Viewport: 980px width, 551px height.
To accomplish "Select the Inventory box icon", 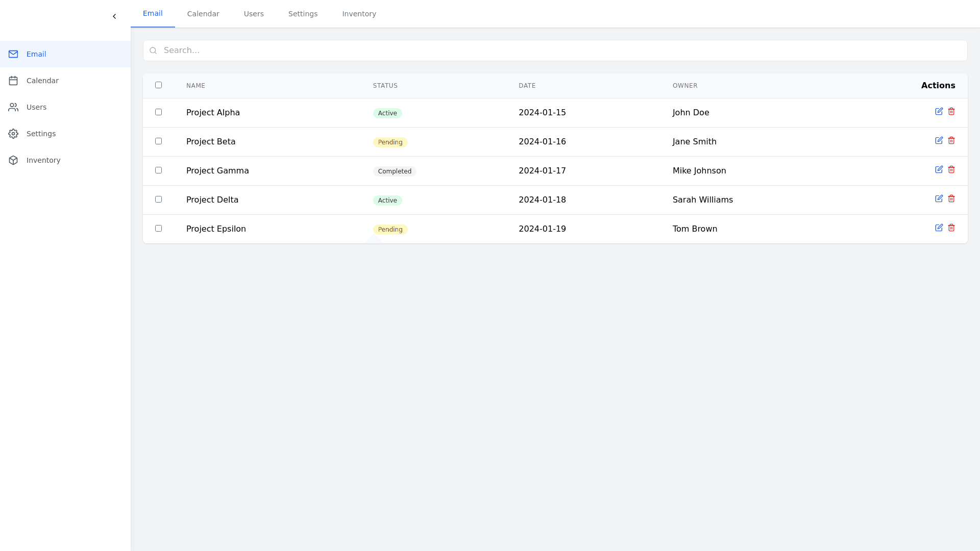I will click(13, 160).
